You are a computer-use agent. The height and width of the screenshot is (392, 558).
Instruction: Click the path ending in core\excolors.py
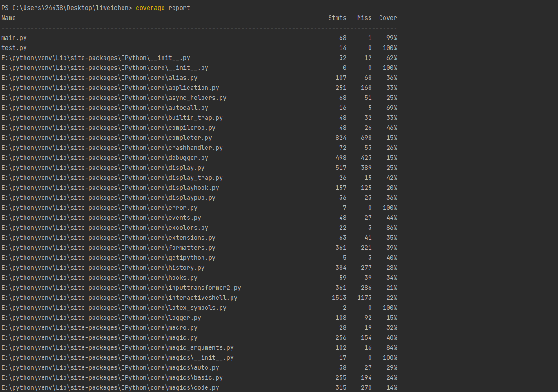105,228
